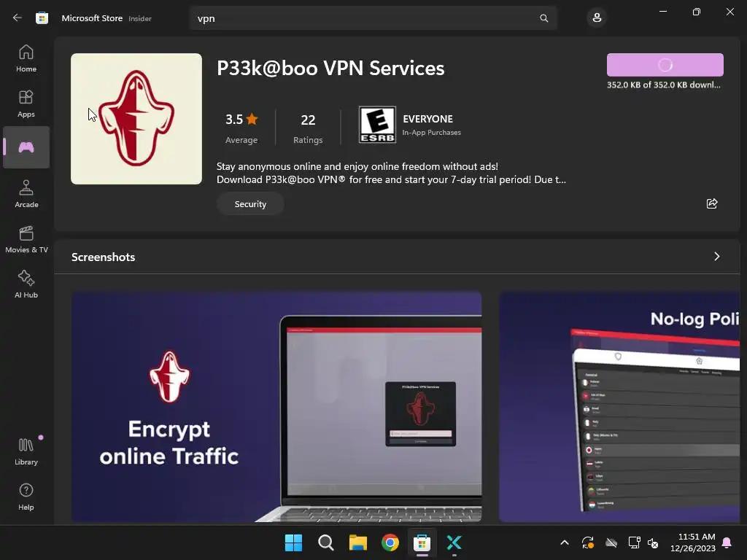
Task: Open Home in the sidebar
Action: click(x=26, y=58)
